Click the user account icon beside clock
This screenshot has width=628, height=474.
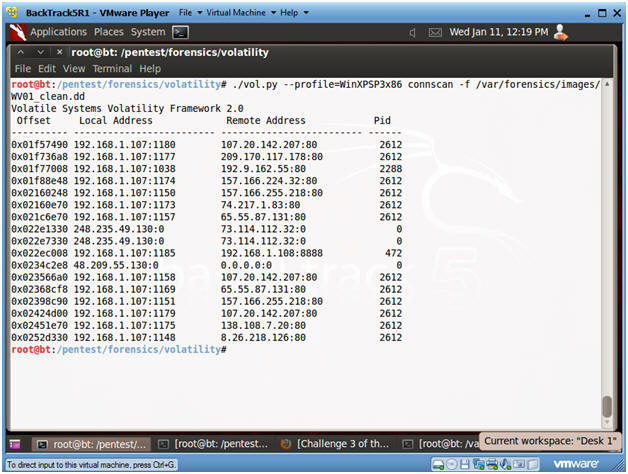point(560,32)
